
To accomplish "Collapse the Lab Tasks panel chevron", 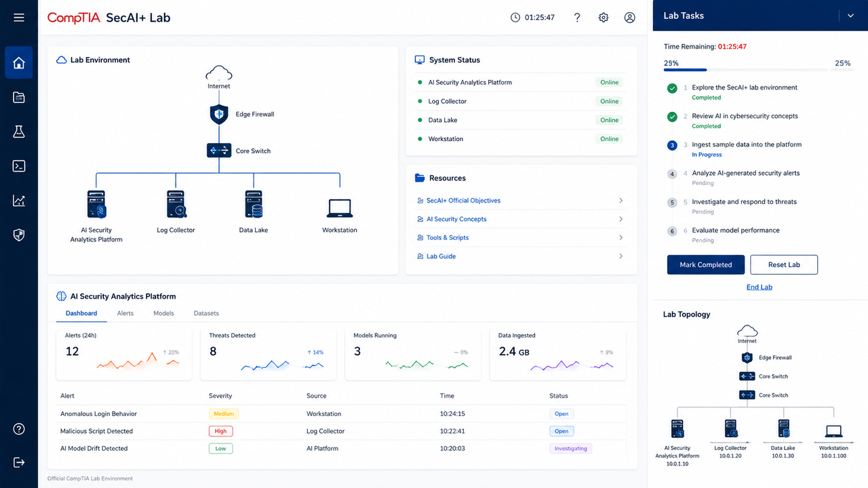I will tap(851, 16).
